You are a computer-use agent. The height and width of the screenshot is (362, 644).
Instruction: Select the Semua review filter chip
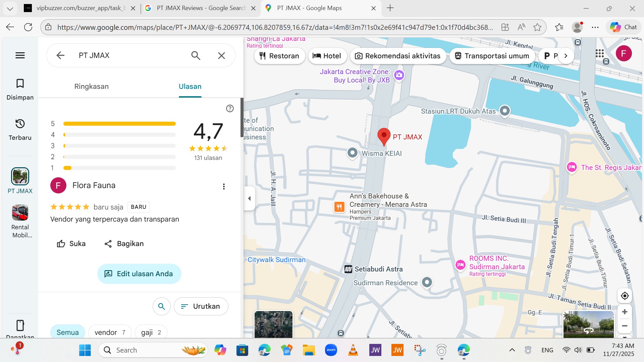[67, 332]
